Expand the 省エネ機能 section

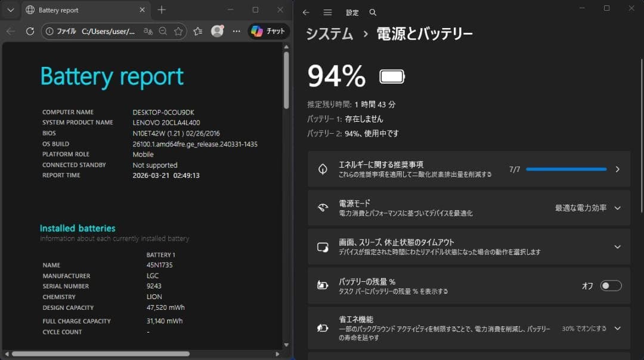click(469, 328)
